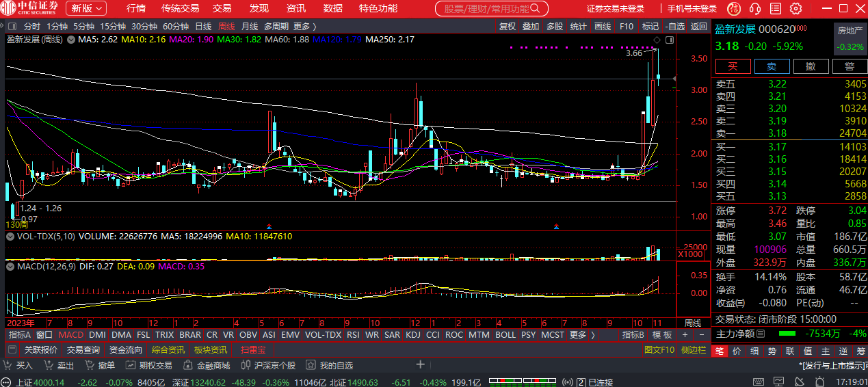Click the 房地产 sector box
This screenshot has width=868, height=387.
(850, 39)
